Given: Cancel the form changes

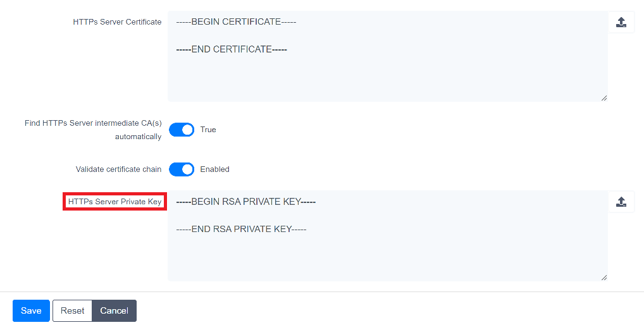Looking at the screenshot, I should pyautogui.click(x=114, y=310).
